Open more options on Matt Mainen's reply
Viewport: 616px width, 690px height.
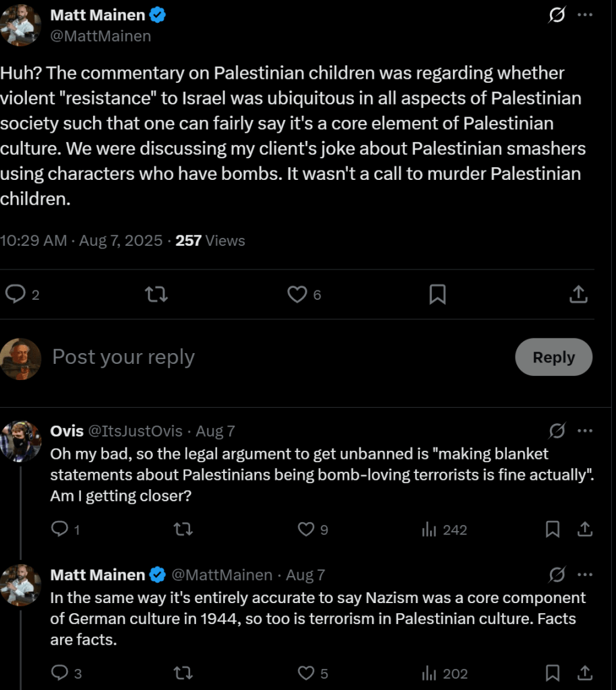[585, 575]
